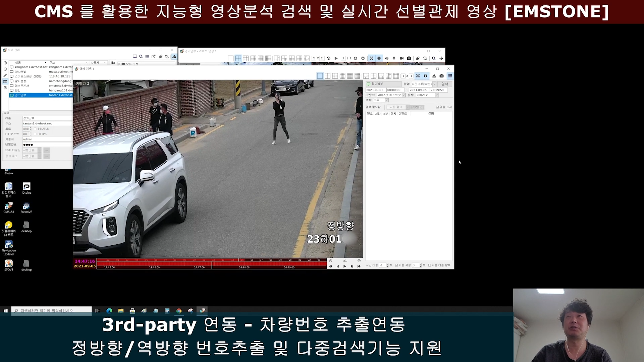Click 시간 column header in results table

click(x=378, y=114)
